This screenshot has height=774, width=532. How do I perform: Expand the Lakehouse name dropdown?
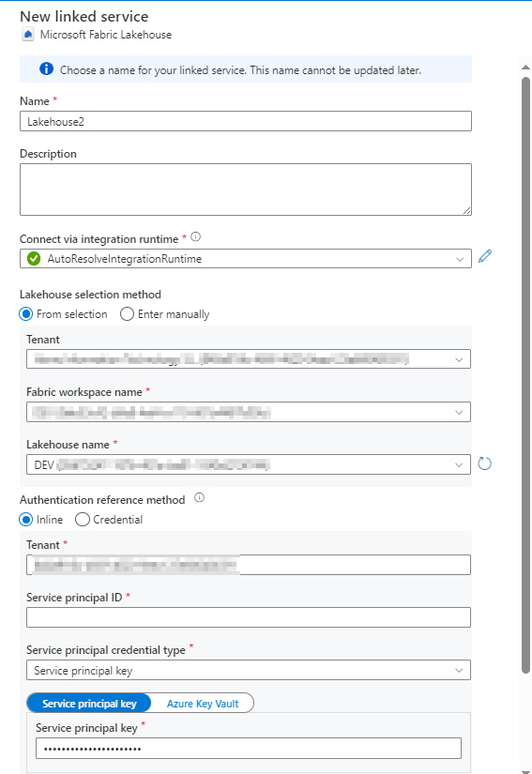249,464
